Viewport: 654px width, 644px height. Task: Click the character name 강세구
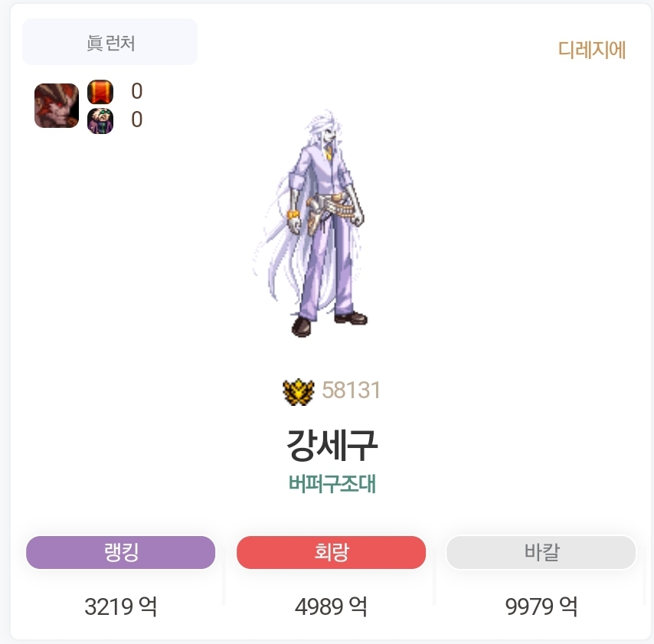pyautogui.click(x=332, y=445)
